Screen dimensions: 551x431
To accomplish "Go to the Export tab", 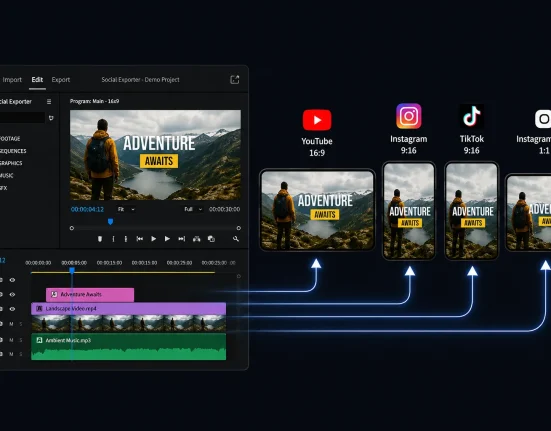I will click(x=61, y=80).
